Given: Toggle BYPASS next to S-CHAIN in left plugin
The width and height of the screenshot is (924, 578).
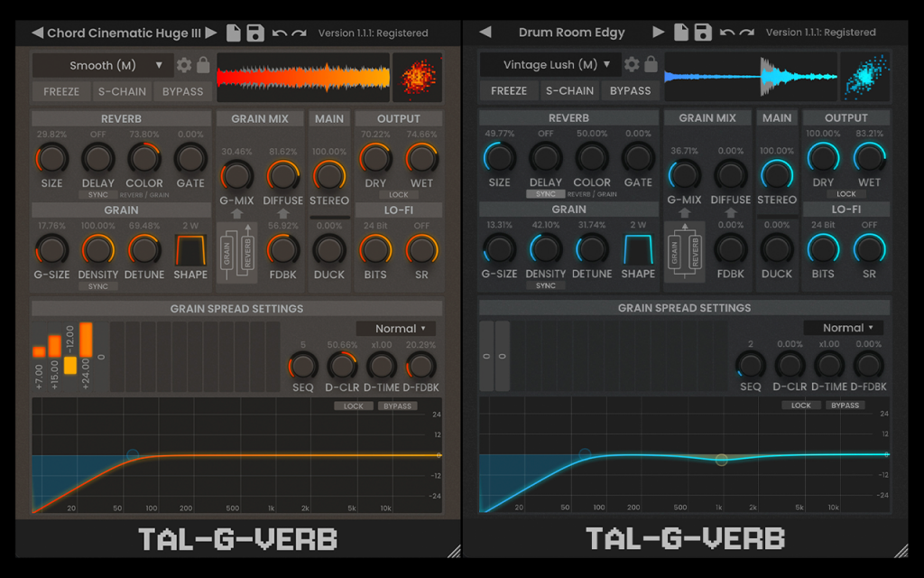Looking at the screenshot, I should pos(182,91).
